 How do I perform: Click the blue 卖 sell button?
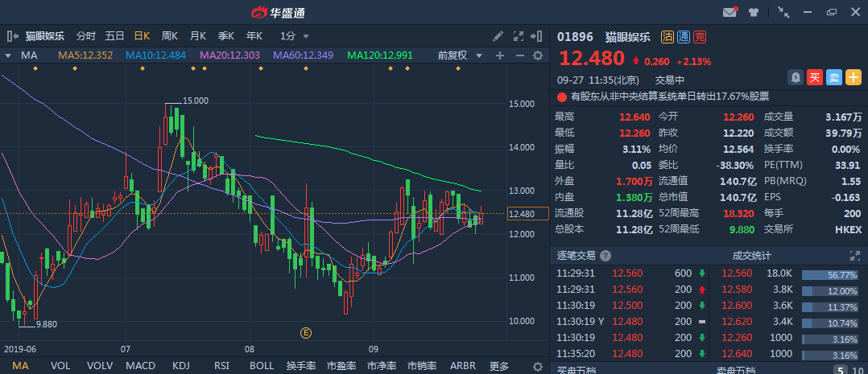click(x=833, y=78)
